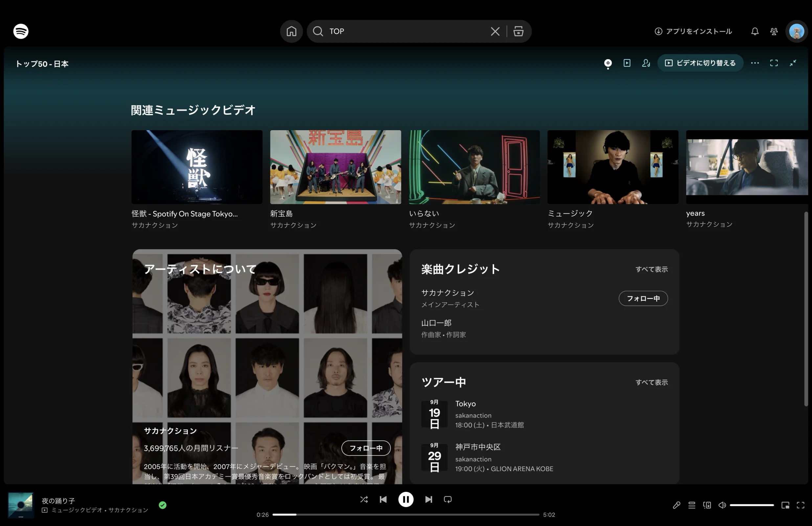Open the 新宝島 video title text
The width and height of the screenshot is (812, 526).
(x=282, y=213)
